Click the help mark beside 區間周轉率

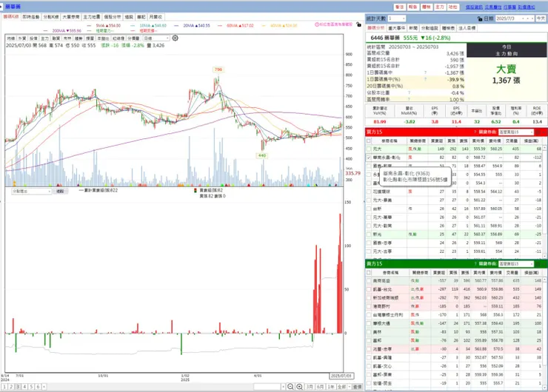point(409,99)
